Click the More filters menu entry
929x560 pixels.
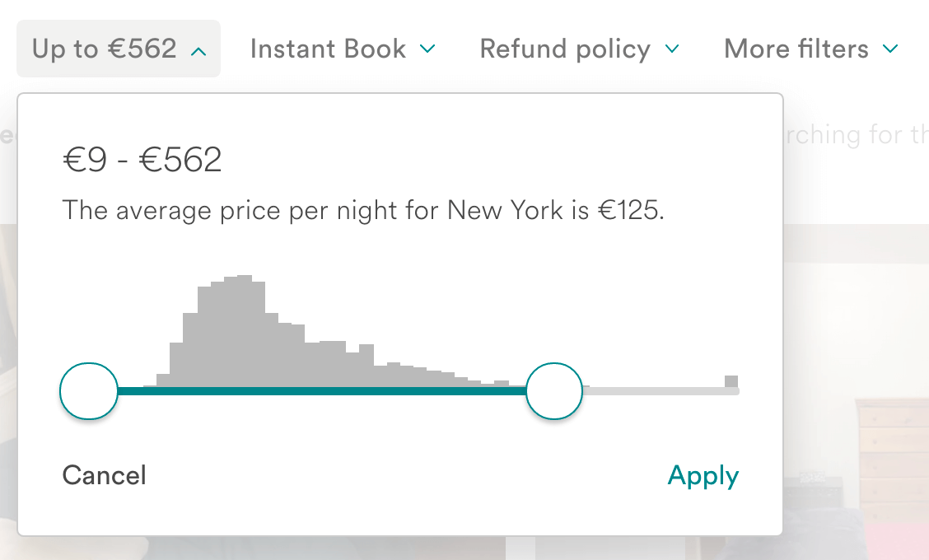tap(795, 49)
